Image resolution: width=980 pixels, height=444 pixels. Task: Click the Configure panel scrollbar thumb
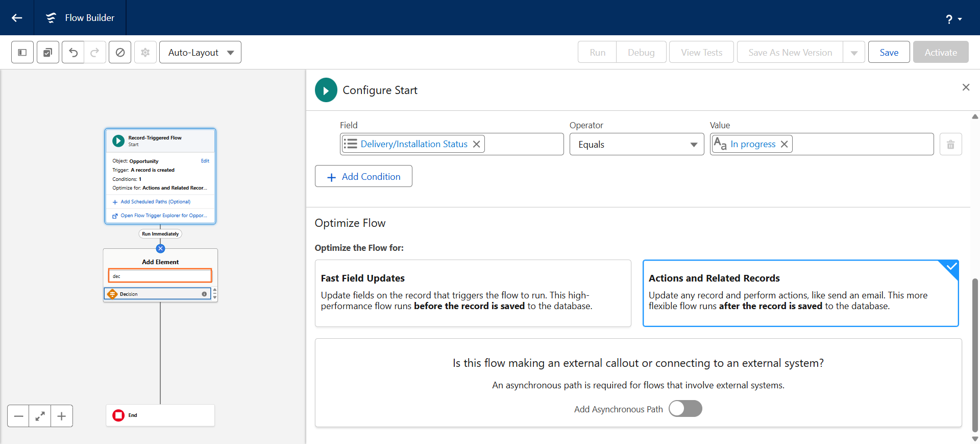[975, 356]
